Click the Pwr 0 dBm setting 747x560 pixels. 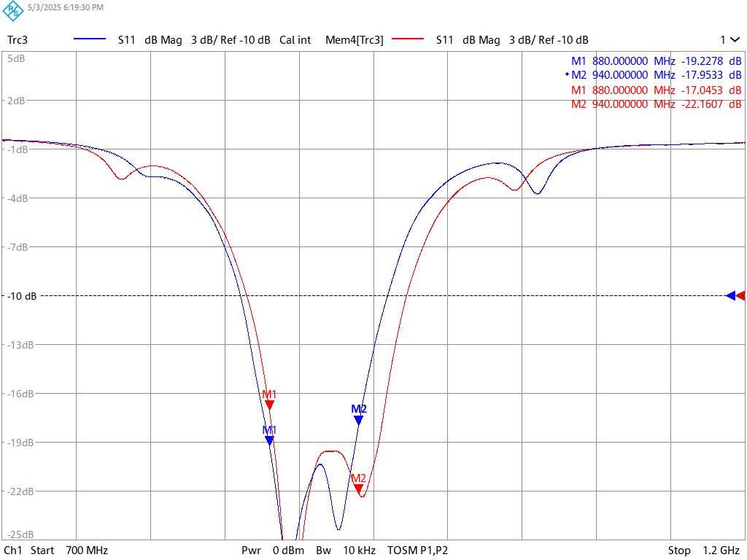pyautogui.click(x=273, y=551)
